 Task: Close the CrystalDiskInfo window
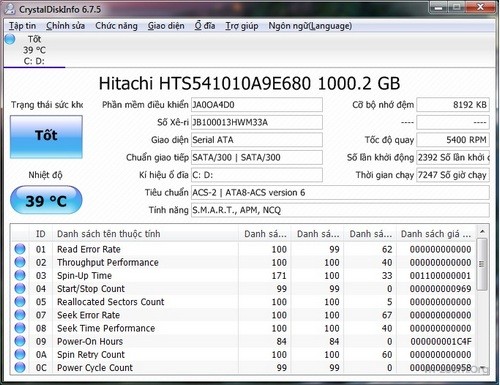[480, 7]
